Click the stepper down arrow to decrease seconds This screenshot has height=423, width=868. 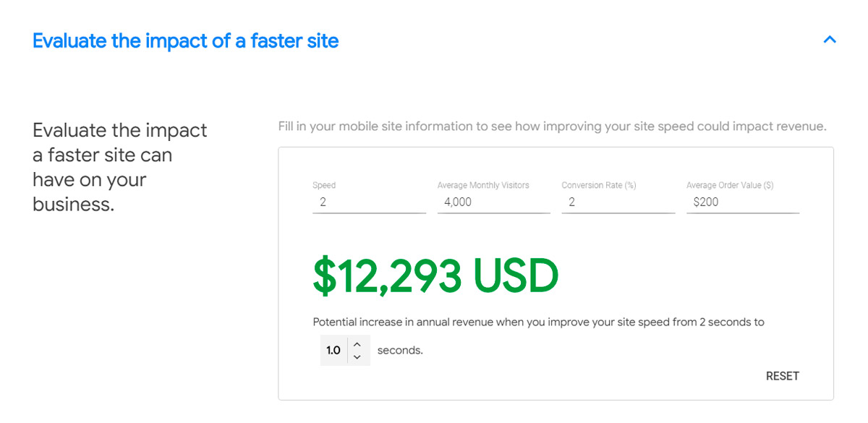pos(357,355)
